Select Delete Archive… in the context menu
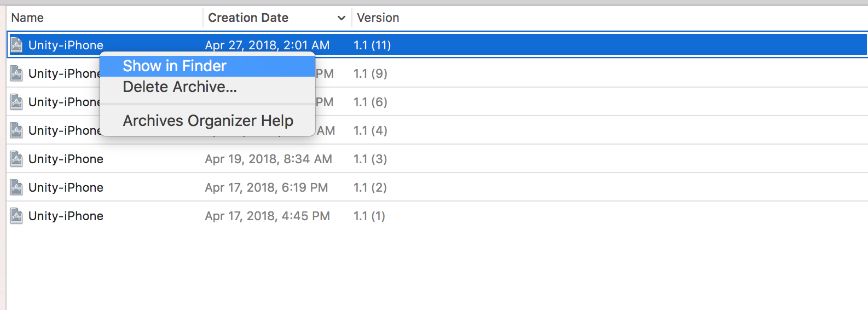The height and width of the screenshot is (310, 868). [180, 87]
